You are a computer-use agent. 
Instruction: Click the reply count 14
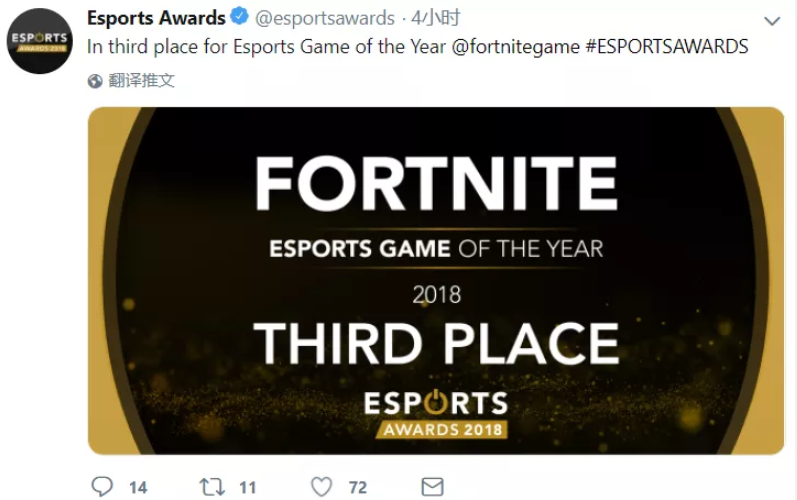coord(138,488)
